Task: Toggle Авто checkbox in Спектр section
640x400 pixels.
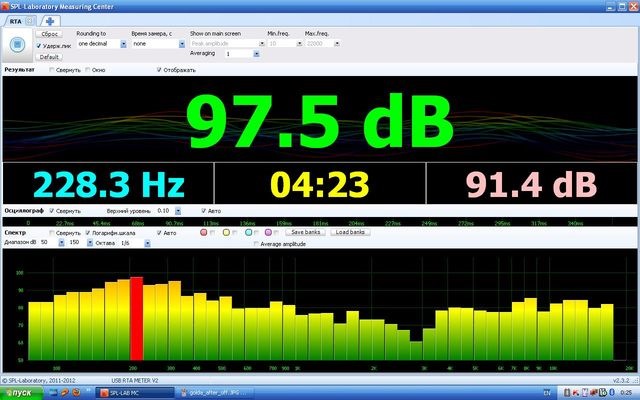Action: [x=159, y=233]
